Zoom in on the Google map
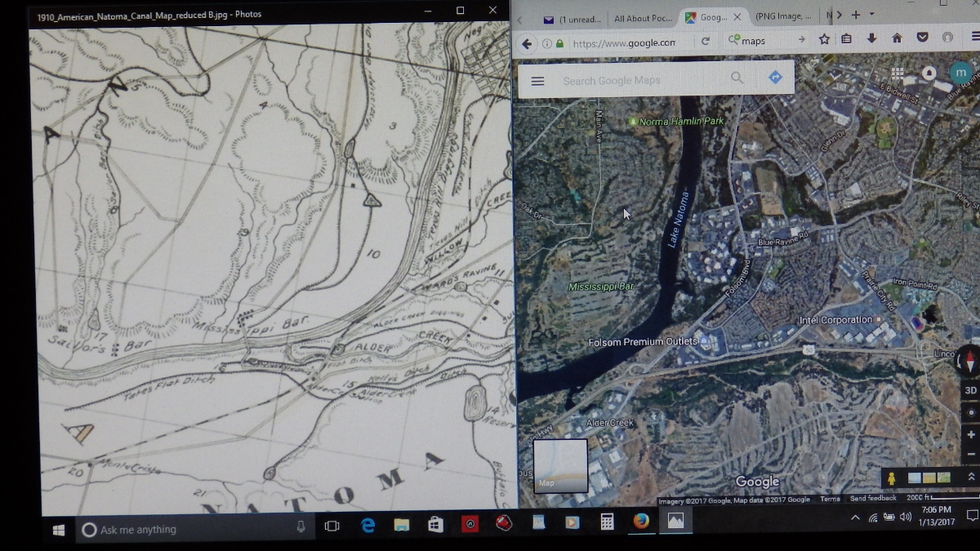This screenshot has height=551, width=980. point(971,435)
